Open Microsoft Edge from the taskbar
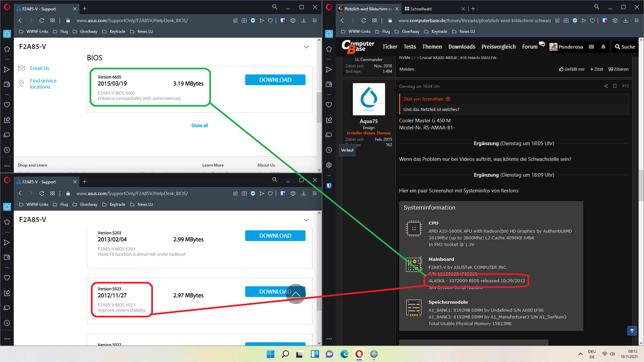644x362 pixels. (344, 354)
